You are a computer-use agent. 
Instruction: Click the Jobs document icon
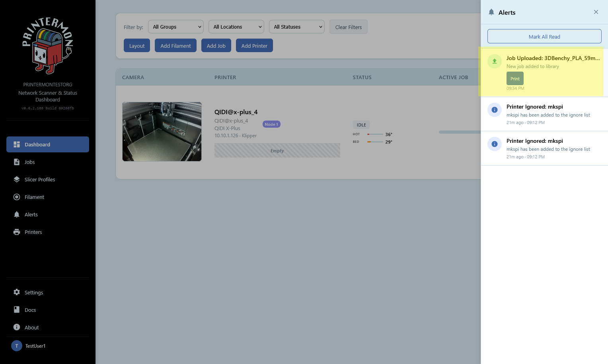tap(17, 162)
